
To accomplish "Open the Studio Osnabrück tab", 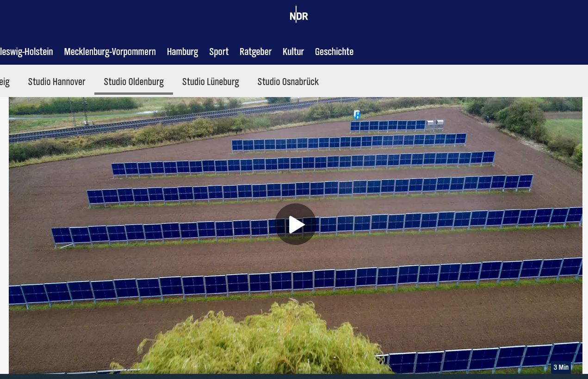I will (288, 82).
